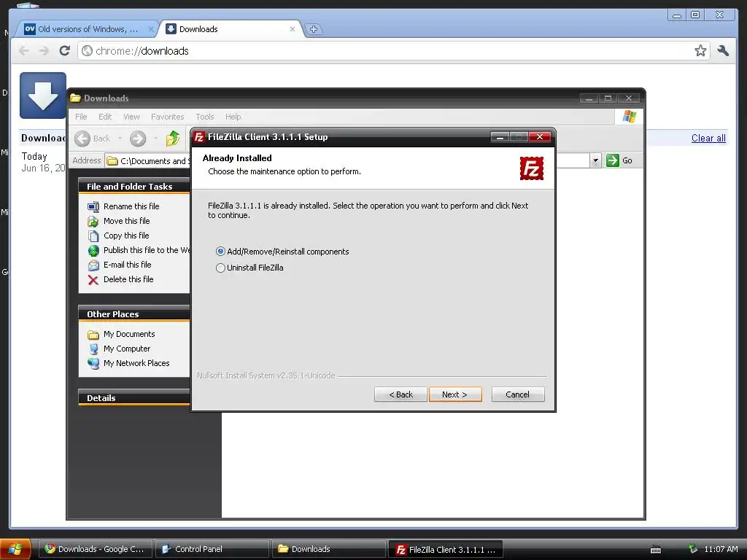This screenshot has width=747, height=560.
Task: Collapse Other Places panel header
Action: (134, 314)
